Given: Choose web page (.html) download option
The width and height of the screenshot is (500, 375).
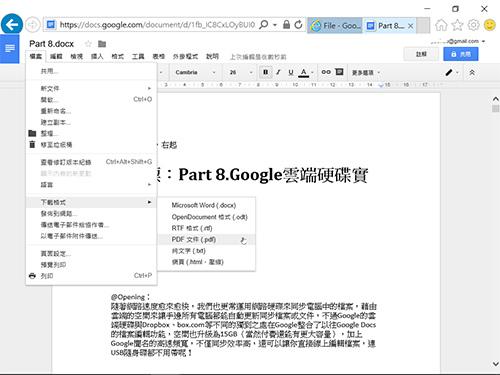Looking at the screenshot, I should [x=206, y=262].
